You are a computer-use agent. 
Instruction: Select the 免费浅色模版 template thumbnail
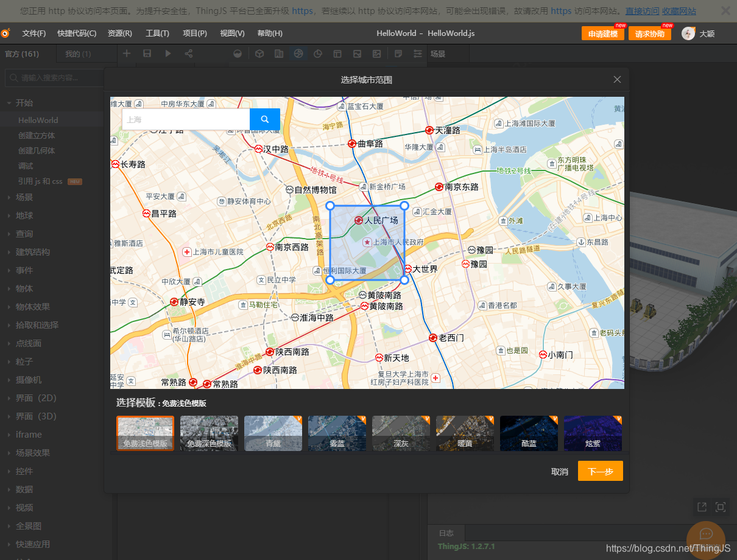[145, 433]
